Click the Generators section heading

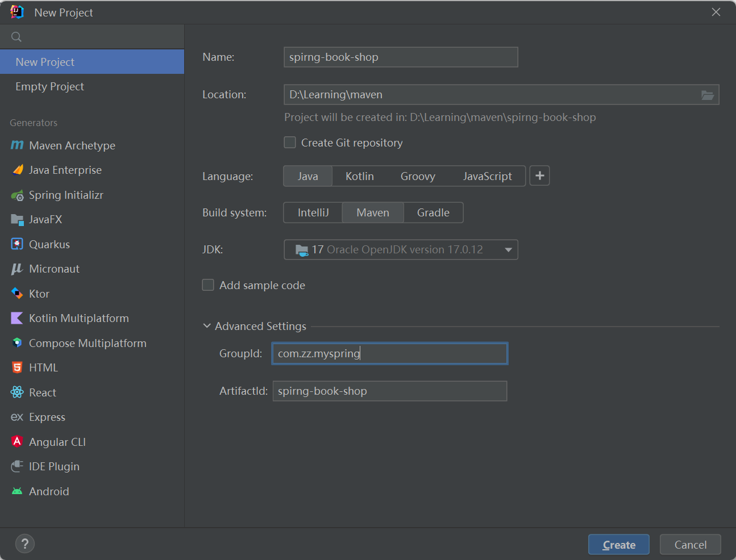[34, 123]
